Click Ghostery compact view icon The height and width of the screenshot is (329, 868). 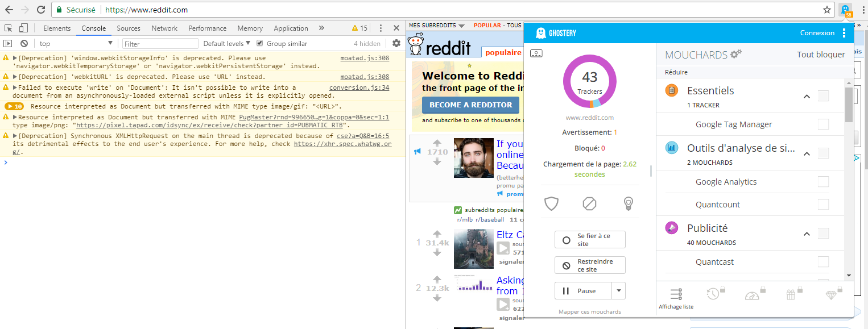point(536,53)
